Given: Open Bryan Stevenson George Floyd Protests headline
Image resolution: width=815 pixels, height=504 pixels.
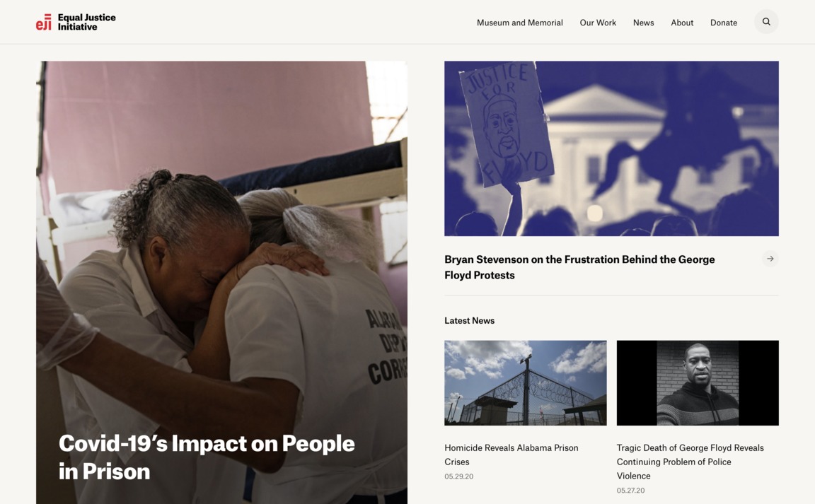Looking at the screenshot, I should [x=579, y=267].
